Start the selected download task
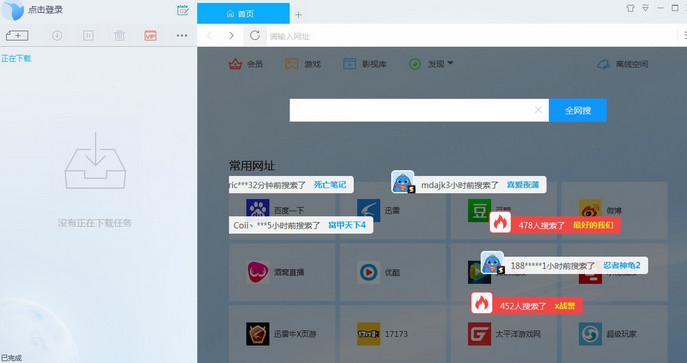The image size is (687, 363). (57, 35)
